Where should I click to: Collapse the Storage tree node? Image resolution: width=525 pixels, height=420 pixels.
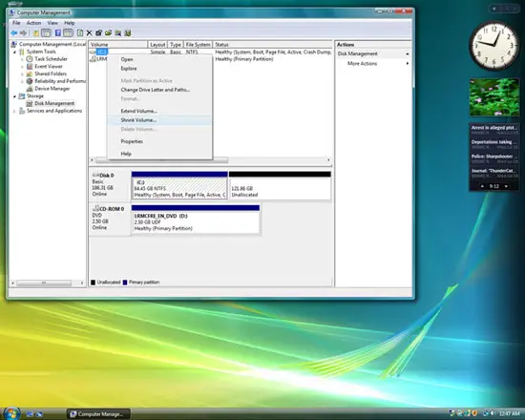click(14, 96)
